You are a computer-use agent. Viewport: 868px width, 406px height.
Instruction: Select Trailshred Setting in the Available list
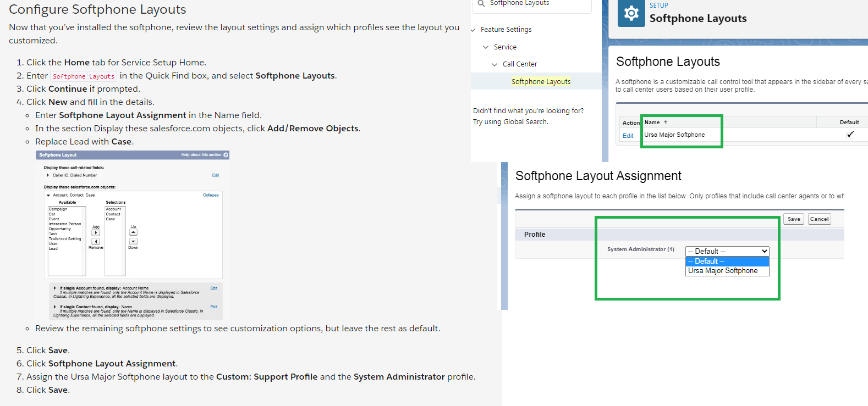coord(65,238)
